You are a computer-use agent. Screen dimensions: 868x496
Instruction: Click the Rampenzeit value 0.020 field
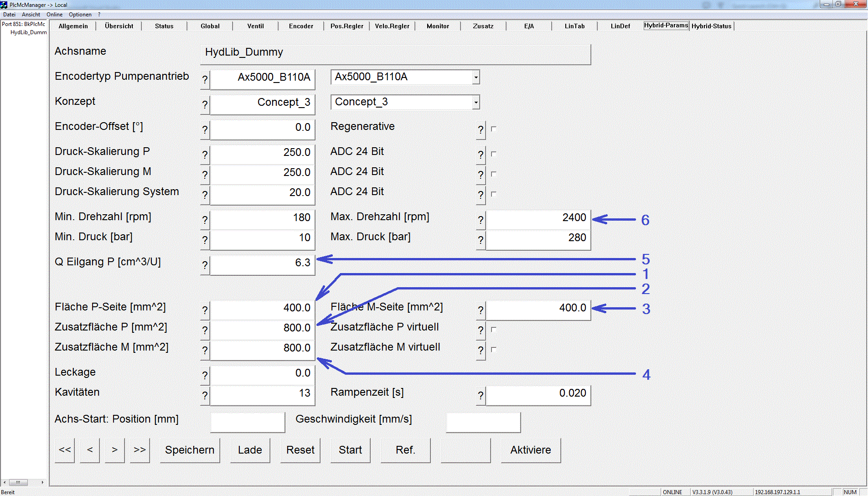(538, 396)
